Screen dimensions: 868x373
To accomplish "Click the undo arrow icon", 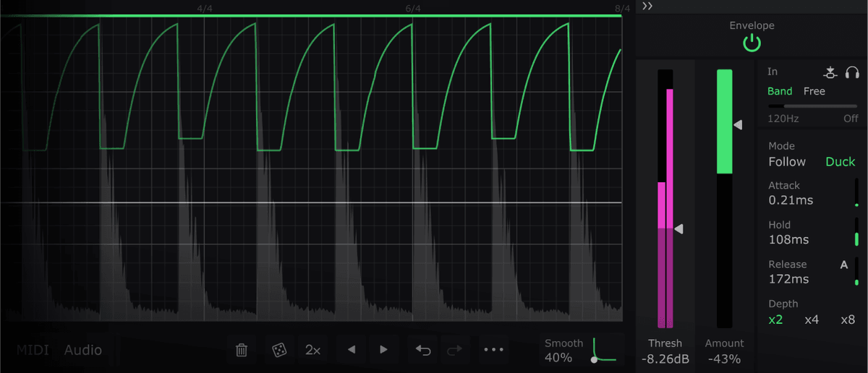I will click(x=422, y=350).
